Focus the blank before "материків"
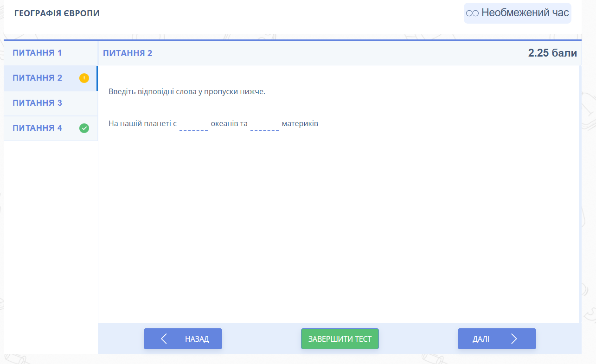 click(264, 124)
